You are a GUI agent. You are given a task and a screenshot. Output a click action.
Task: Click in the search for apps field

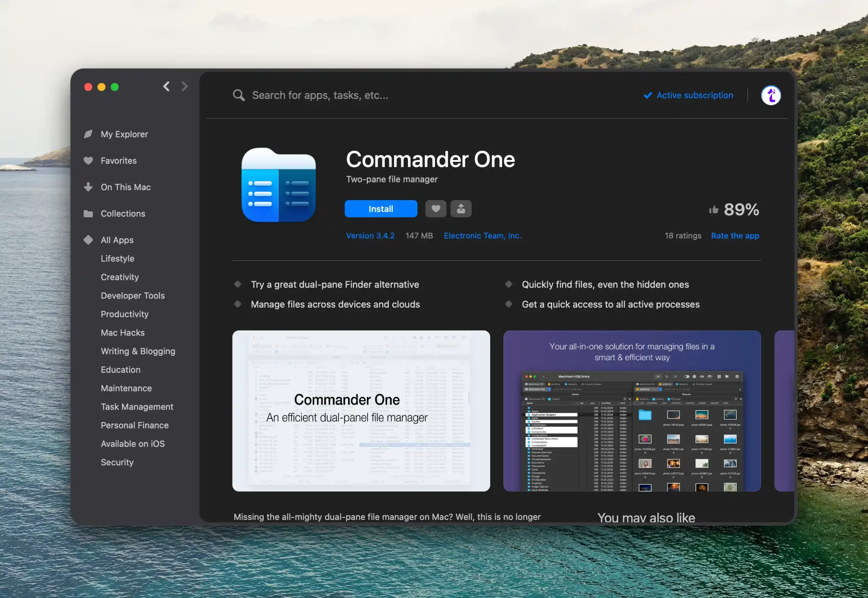[320, 95]
